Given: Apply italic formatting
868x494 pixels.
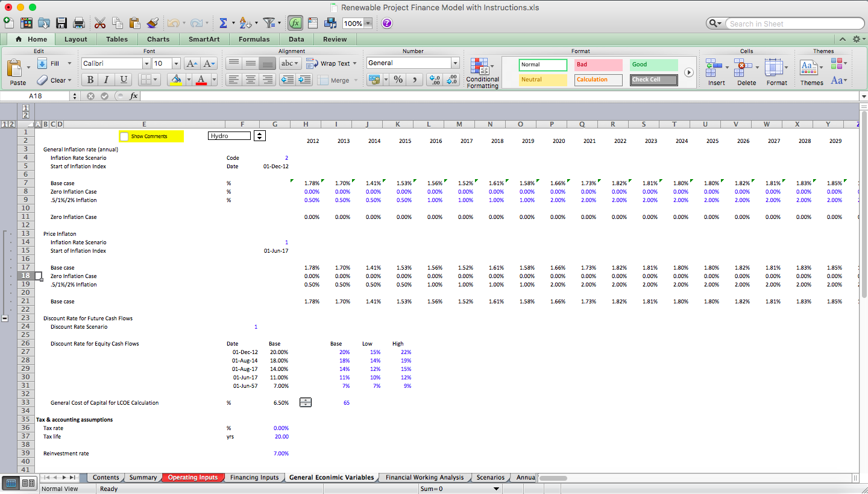Looking at the screenshot, I should [x=107, y=80].
